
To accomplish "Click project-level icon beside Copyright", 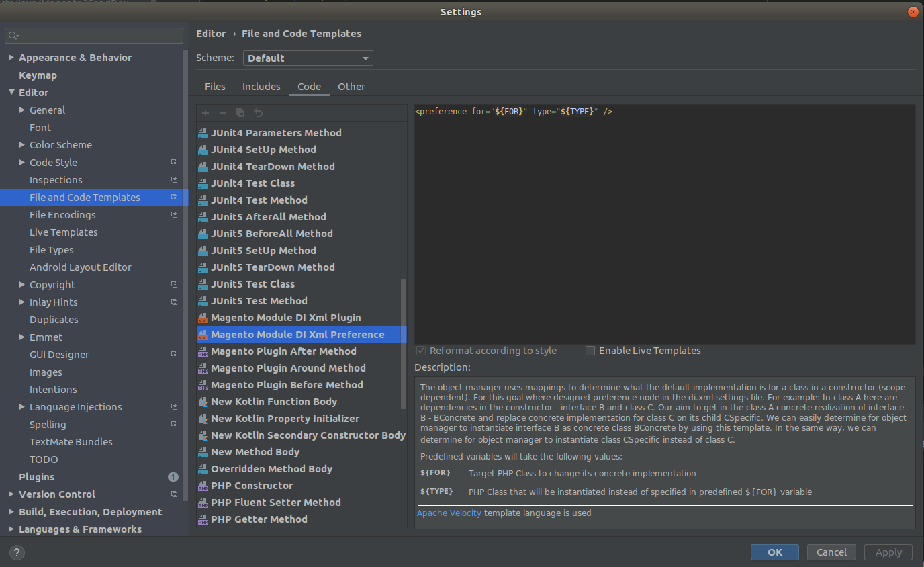I will pyautogui.click(x=174, y=285).
